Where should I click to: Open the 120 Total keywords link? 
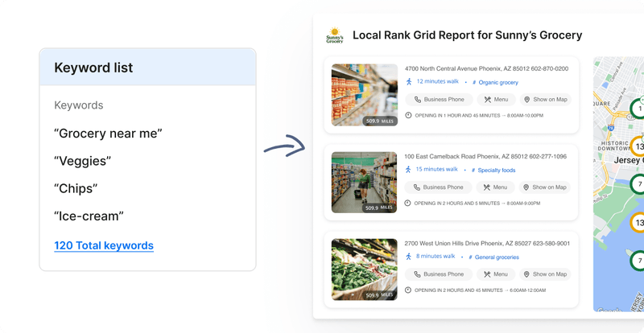(x=104, y=245)
